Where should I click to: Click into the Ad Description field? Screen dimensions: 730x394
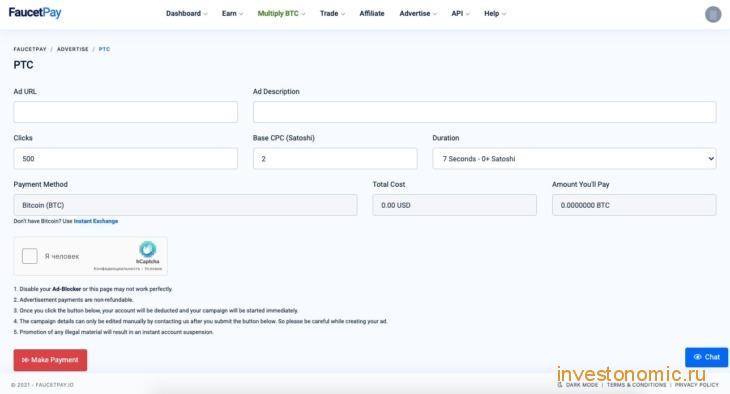pos(485,112)
